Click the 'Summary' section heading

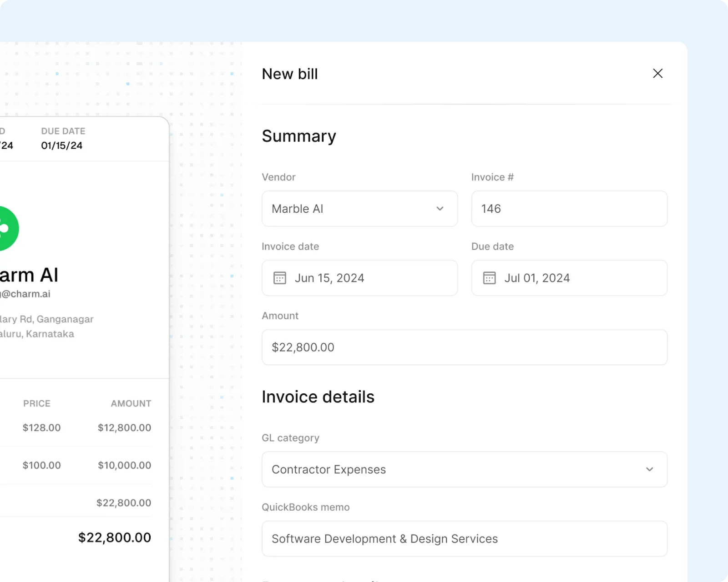pyautogui.click(x=299, y=136)
